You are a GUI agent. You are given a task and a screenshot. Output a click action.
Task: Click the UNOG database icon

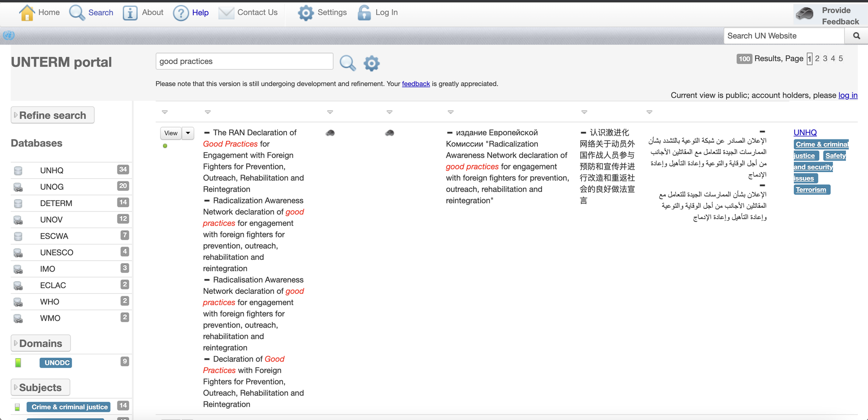click(18, 187)
